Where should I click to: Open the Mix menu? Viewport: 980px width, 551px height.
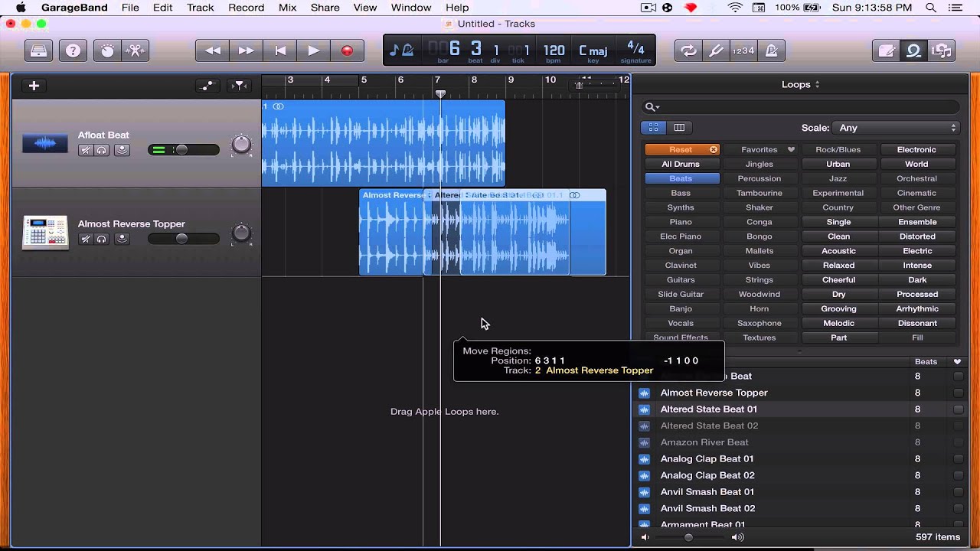coord(287,8)
